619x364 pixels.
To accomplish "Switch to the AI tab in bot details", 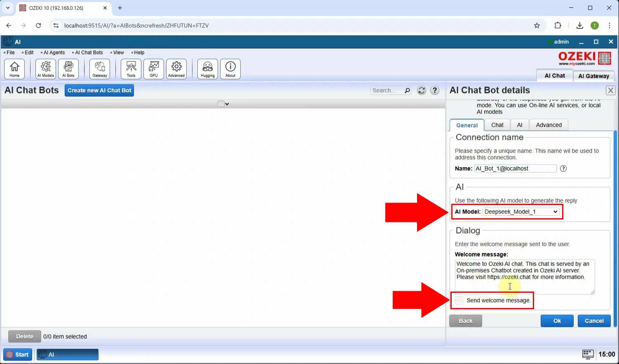I will click(x=520, y=125).
